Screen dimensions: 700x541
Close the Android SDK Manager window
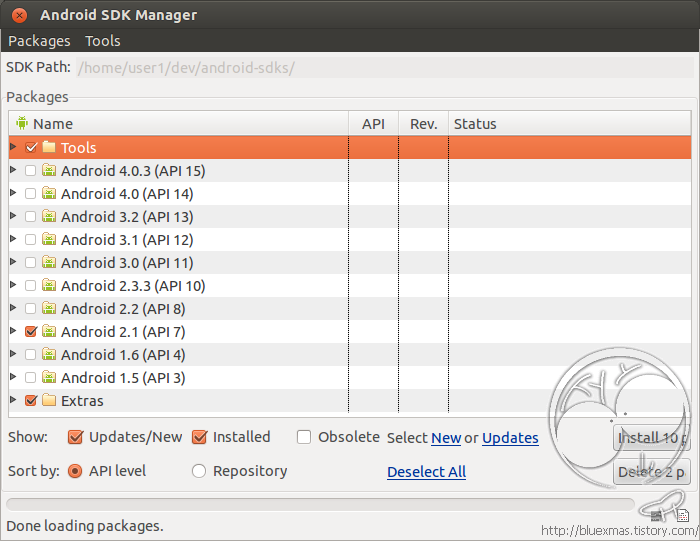click(x=19, y=16)
